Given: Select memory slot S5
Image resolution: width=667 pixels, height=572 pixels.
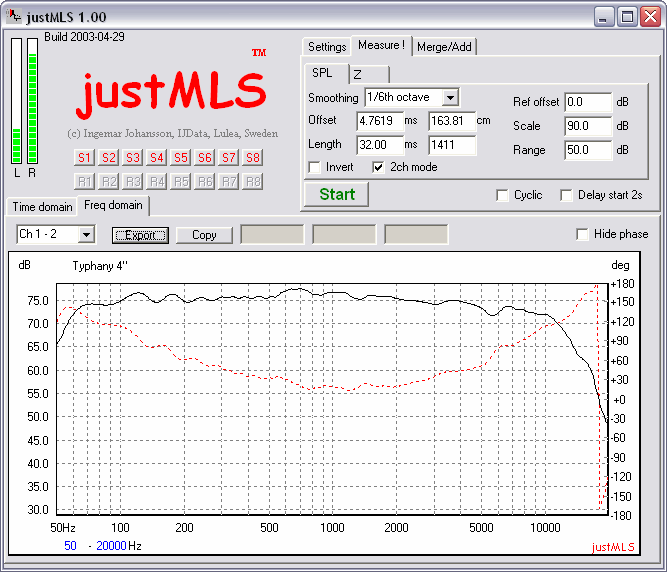Looking at the screenshot, I should point(180,158).
